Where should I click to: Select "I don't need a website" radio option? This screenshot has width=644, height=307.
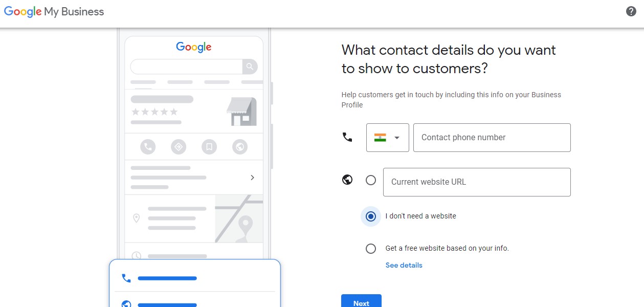371,216
